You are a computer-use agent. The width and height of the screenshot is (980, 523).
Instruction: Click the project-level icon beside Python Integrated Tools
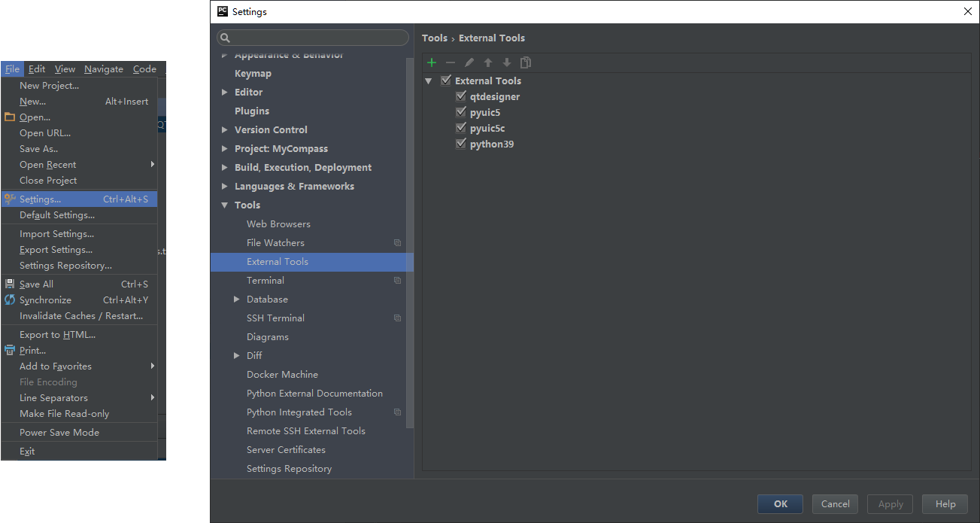397,412
